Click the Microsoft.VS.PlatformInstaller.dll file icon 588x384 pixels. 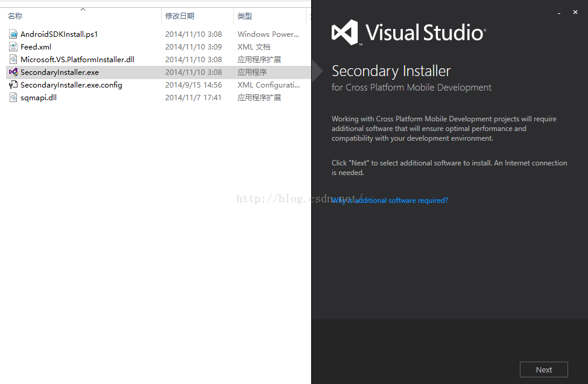pos(13,59)
